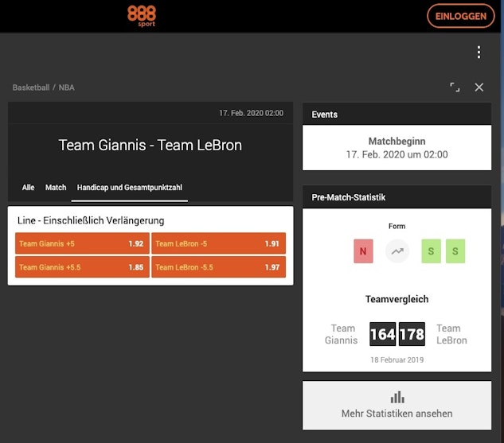Select Handicap und Gesamtpunktzahl tab
504x443 pixels.
(x=130, y=188)
